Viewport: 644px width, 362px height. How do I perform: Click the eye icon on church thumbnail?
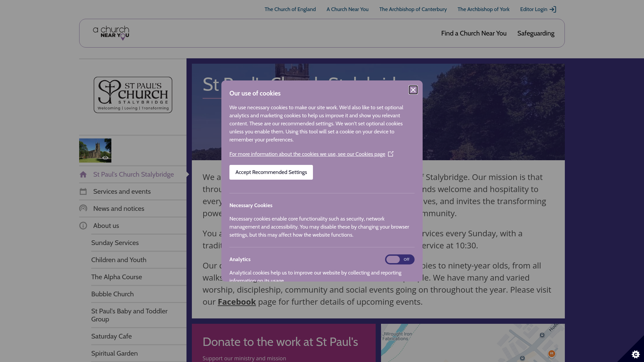(x=105, y=158)
